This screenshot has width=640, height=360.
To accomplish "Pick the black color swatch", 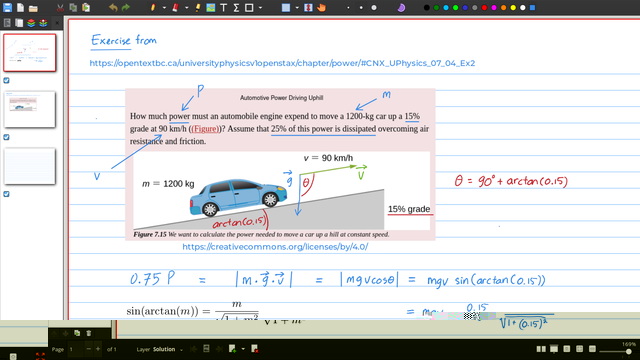I will click(427, 8).
